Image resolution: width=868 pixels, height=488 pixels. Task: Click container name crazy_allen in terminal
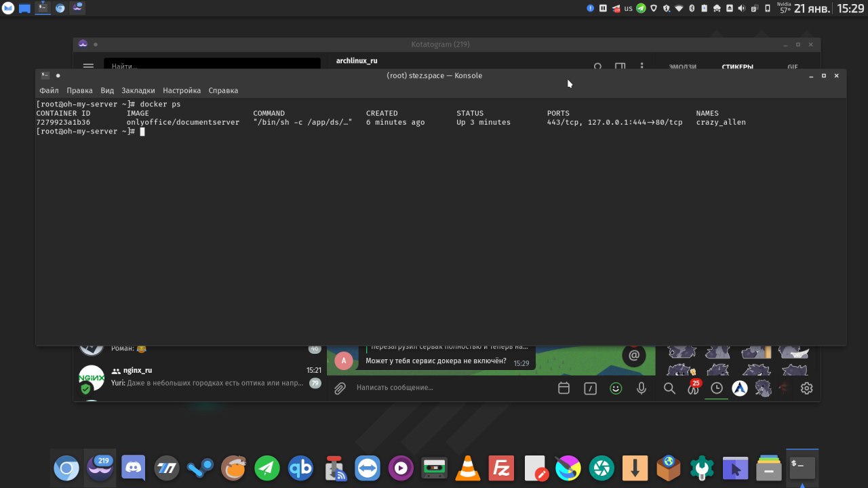(721, 123)
